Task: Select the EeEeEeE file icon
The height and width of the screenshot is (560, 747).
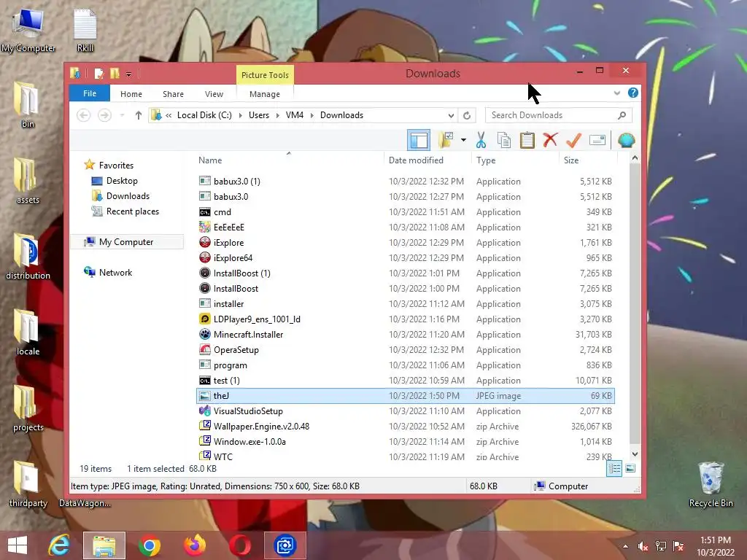Action: click(x=205, y=227)
